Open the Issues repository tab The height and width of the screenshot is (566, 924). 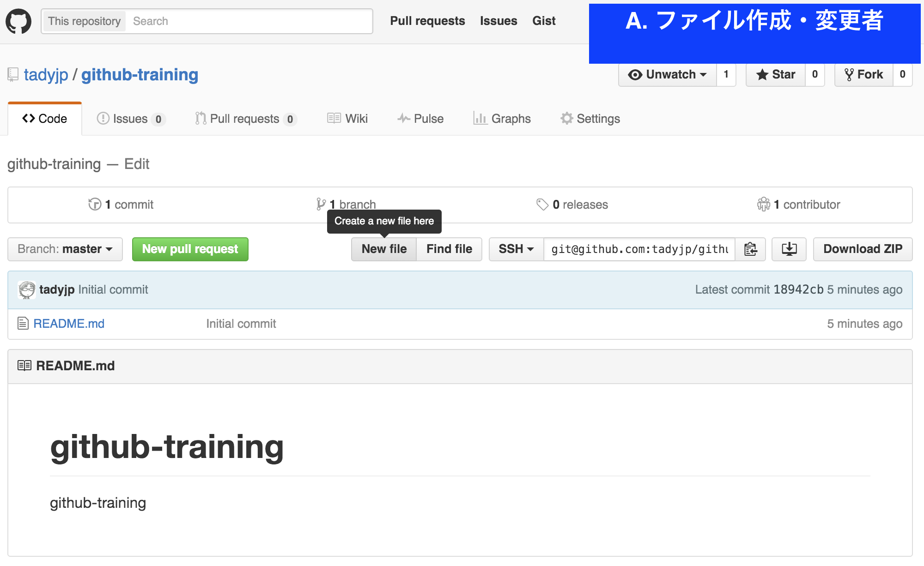(131, 119)
